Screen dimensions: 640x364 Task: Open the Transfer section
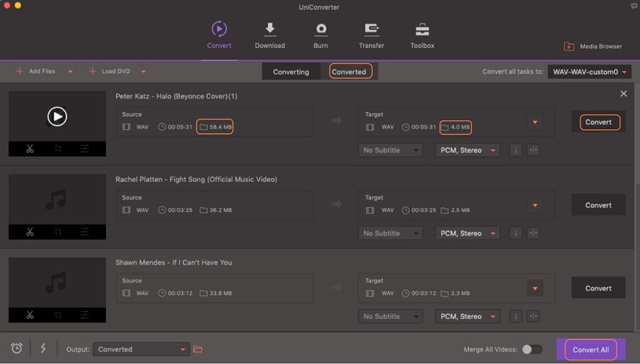click(x=371, y=35)
